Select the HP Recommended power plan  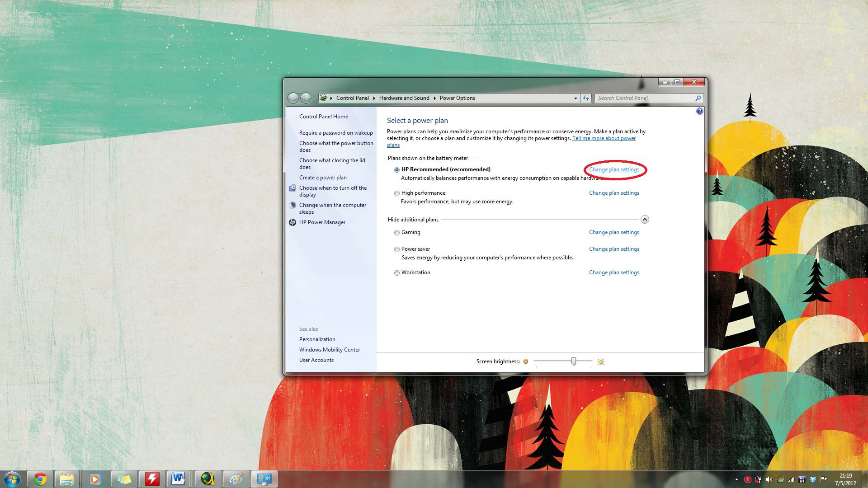pos(397,170)
